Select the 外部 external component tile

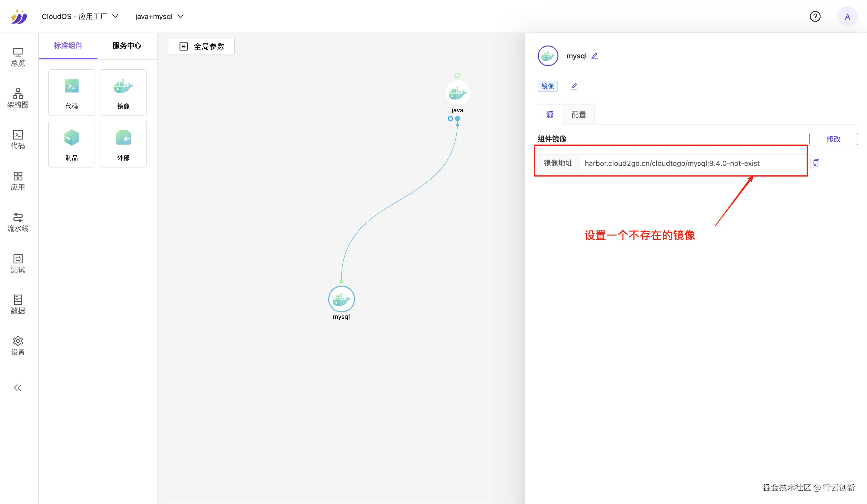click(123, 144)
